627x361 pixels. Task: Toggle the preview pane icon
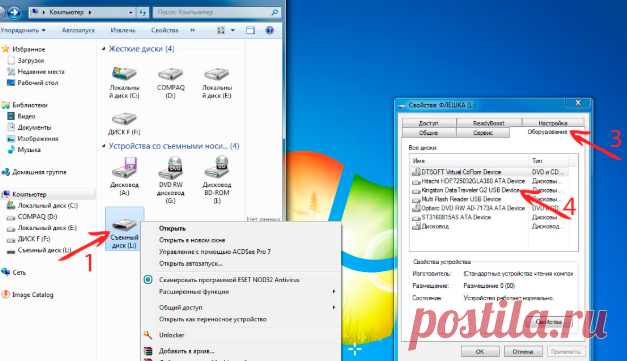(x=250, y=30)
